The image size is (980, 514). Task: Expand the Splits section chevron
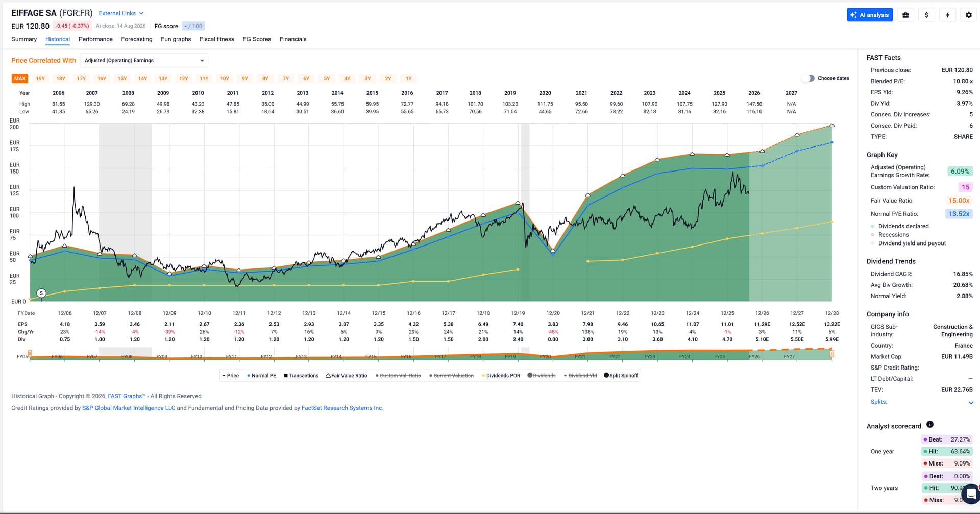[971, 403]
